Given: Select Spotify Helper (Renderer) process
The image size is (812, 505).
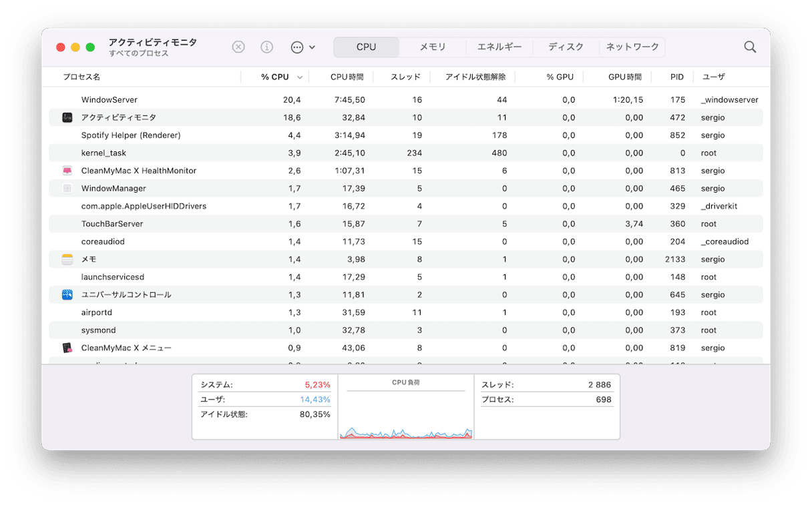Looking at the screenshot, I should 406,135.
